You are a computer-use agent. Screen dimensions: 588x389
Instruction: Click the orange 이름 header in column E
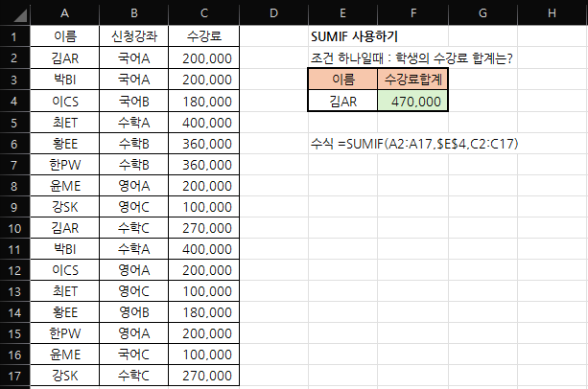point(342,80)
